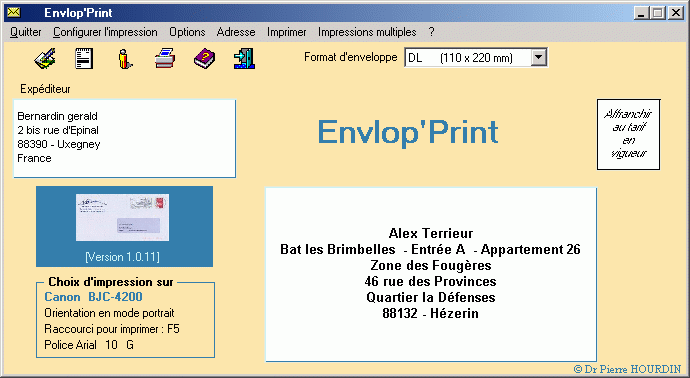Click the envelope icon in title bar
This screenshot has height=378, width=690.
click(x=14, y=12)
